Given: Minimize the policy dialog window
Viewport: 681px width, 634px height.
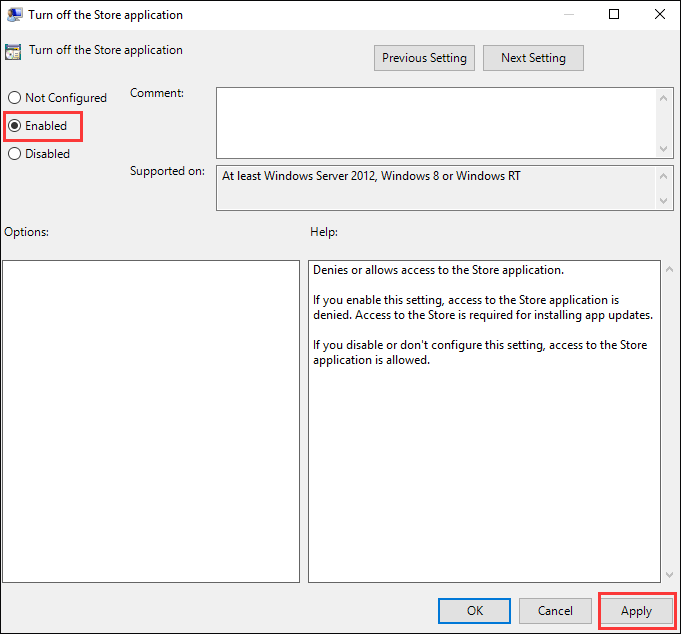Looking at the screenshot, I should 569,14.
